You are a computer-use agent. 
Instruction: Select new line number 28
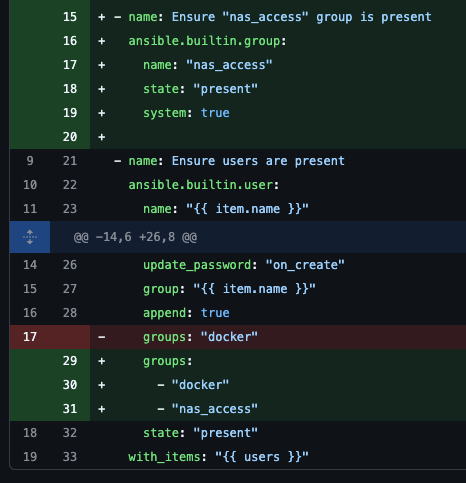70,313
